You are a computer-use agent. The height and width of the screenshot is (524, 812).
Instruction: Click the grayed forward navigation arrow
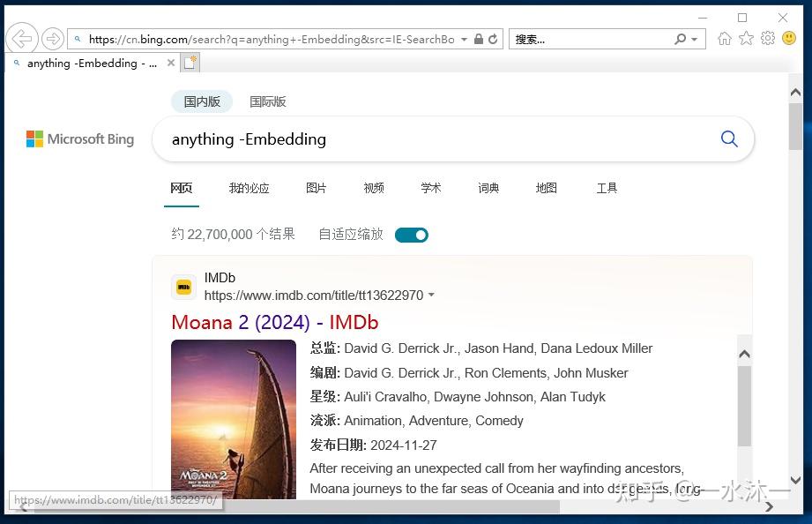52,38
